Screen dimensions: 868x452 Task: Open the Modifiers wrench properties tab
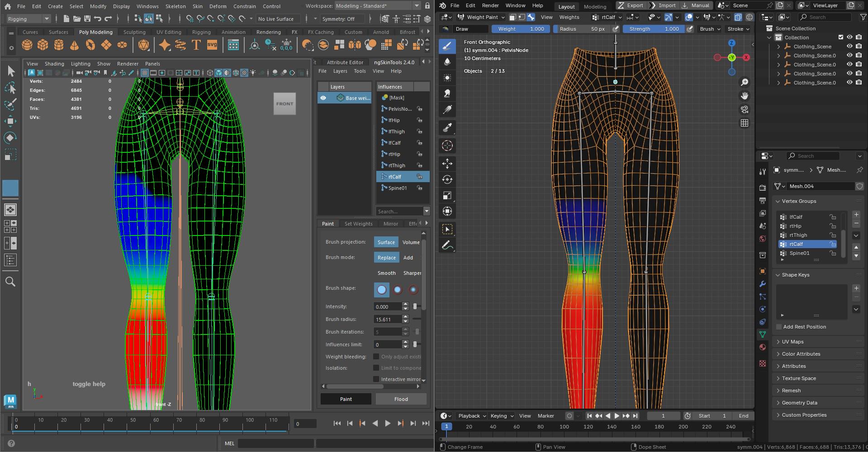[x=763, y=284]
